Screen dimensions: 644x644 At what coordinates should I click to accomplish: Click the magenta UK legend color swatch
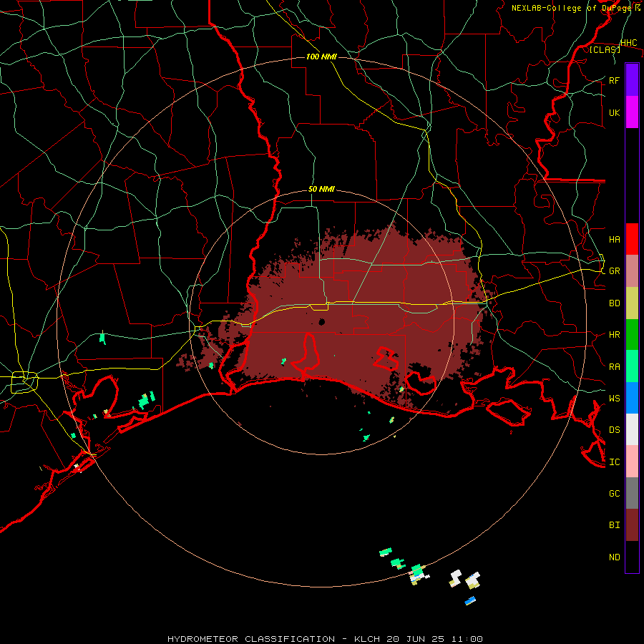click(x=632, y=112)
